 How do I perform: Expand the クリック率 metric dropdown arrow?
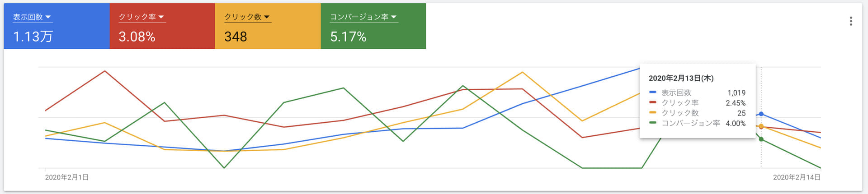[x=161, y=17]
